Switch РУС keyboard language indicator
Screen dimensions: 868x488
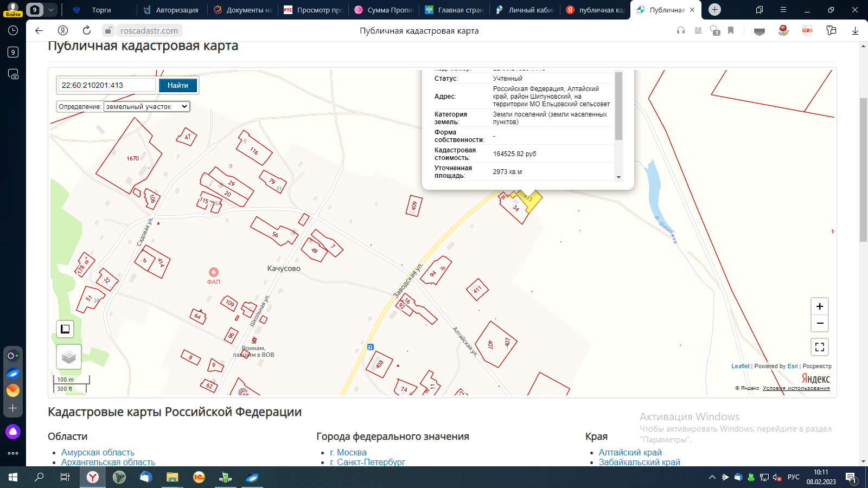tap(794, 477)
